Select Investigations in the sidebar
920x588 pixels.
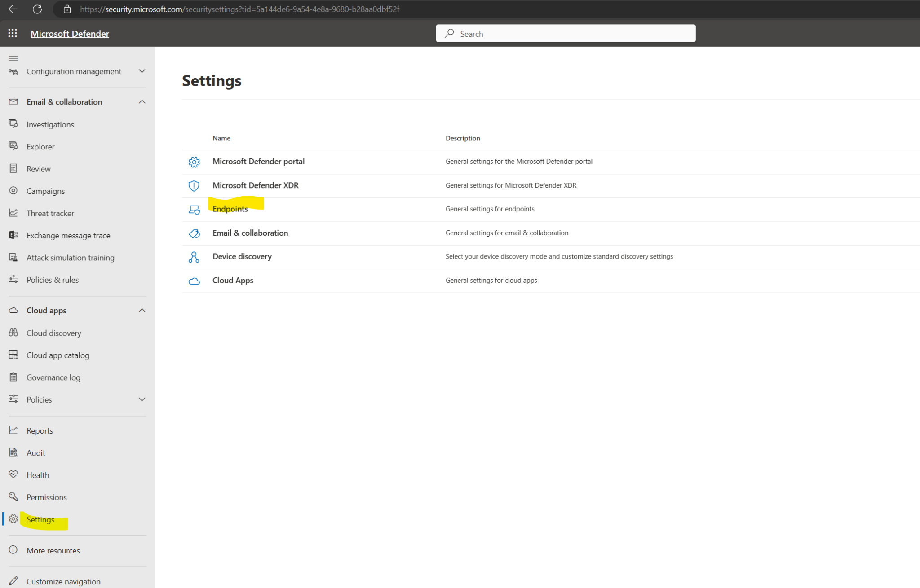pos(50,124)
